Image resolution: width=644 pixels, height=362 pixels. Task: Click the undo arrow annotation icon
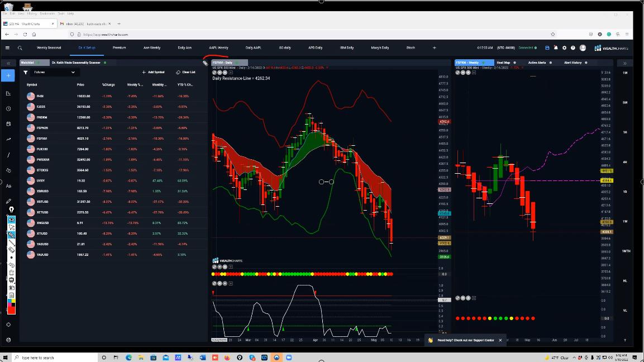coord(12,265)
